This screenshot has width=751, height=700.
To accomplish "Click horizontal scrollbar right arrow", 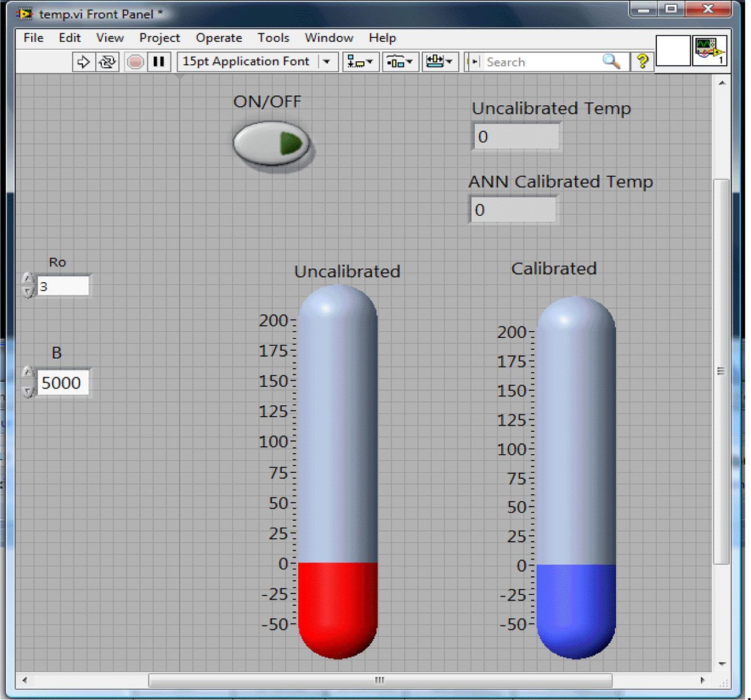I will pyautogui.click(x=702, y=680).
